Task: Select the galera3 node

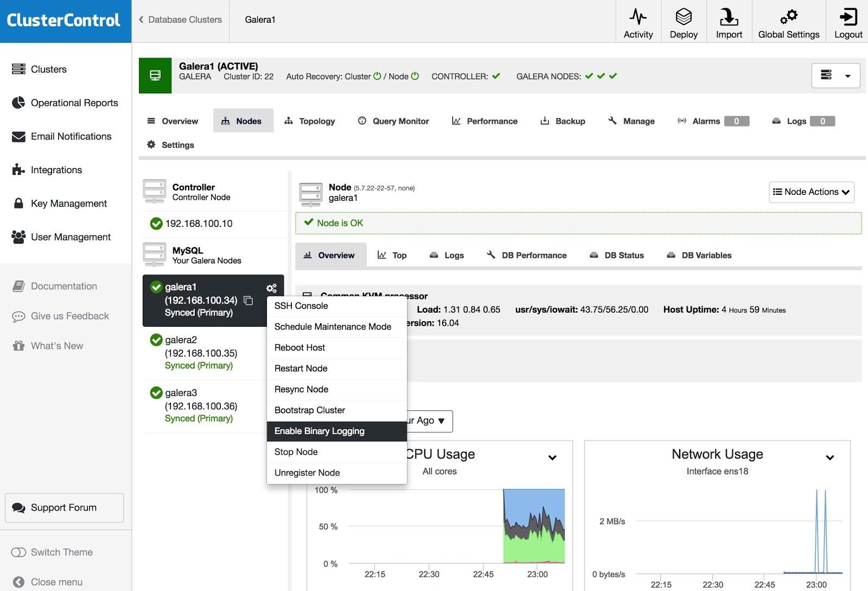Action: pyautogui.click(x=215, y=405)
